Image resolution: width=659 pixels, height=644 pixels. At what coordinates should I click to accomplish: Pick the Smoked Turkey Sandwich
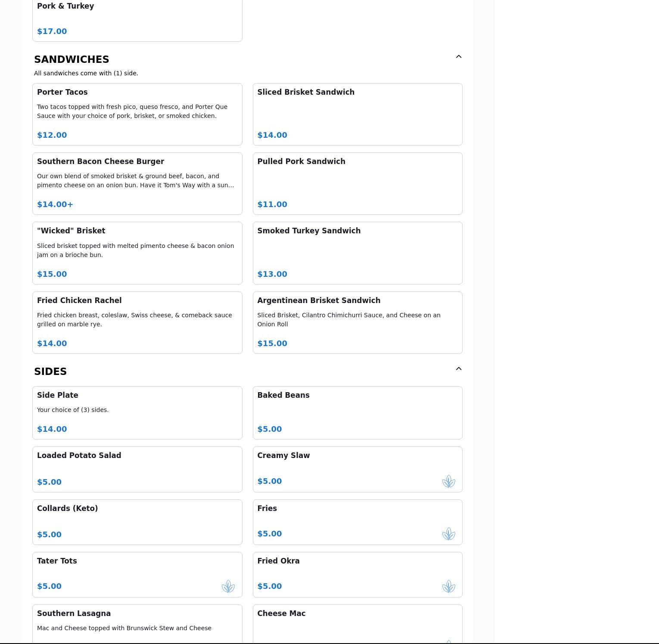[357, 253]
